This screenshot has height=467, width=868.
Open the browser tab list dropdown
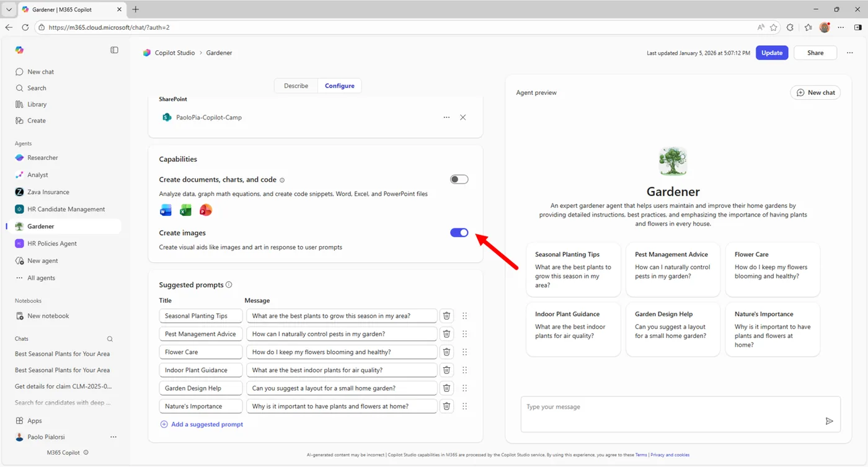pyautogui.click(x=9, y=9)
